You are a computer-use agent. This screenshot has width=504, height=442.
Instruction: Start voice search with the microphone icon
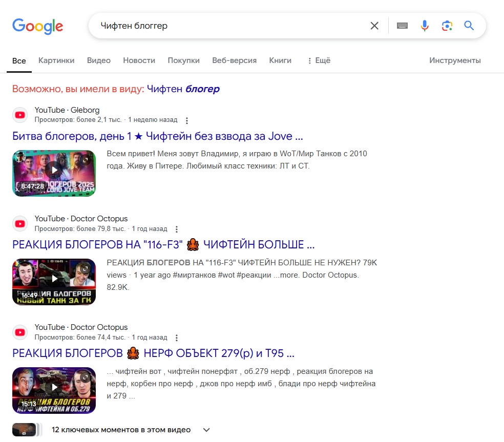tap(425, 26)
